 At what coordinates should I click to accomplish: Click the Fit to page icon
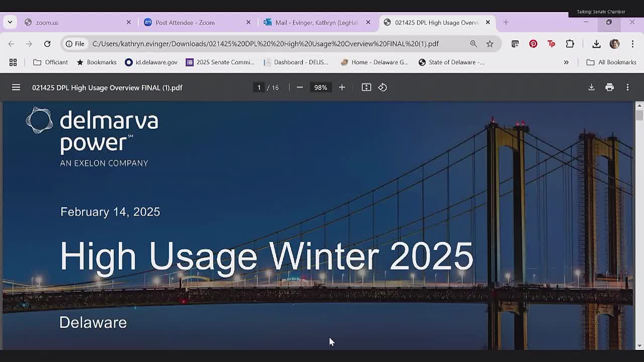pos(366,87)
